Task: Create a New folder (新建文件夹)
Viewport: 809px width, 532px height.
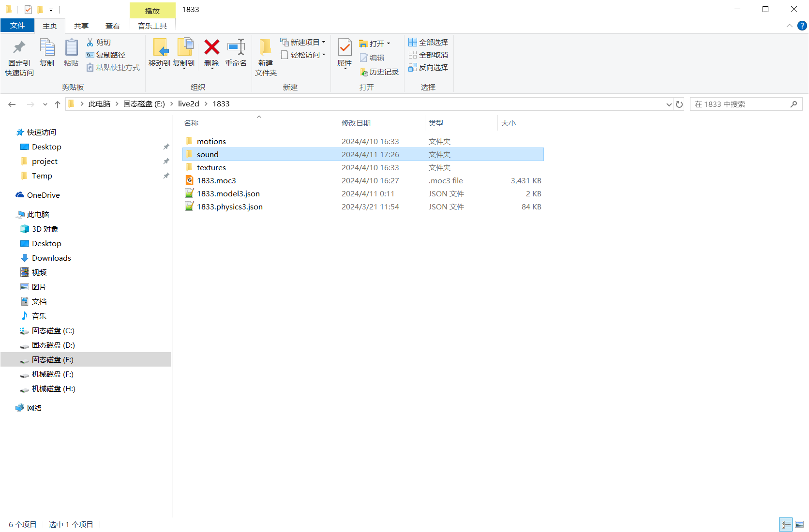Action: click(x=266, y=57)
